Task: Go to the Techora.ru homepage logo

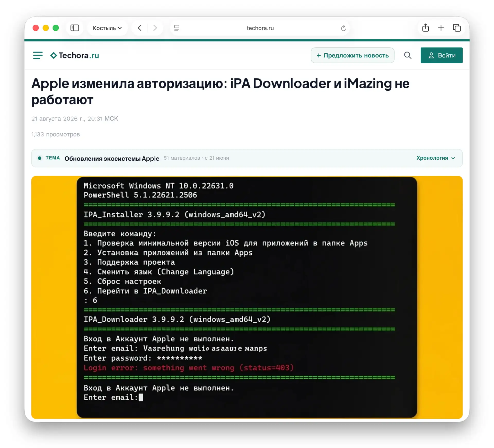Action: click(x=75, y=55)
